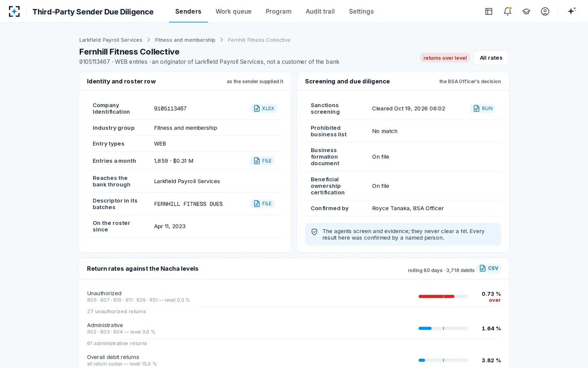Select the FERNHILL FITNESS DUES descriptor text
Screen dimensions: 588x368
(x=188, y=204)
